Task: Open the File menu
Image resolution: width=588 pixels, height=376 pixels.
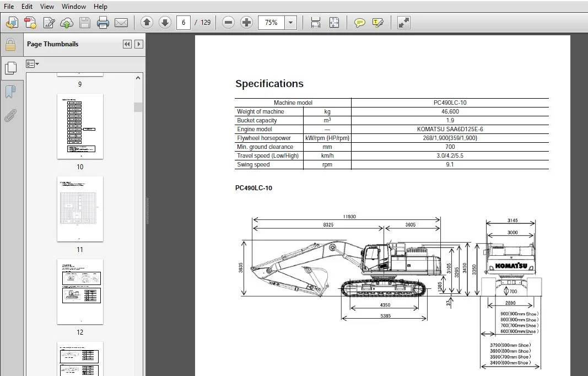Action: (x=9, y=7)
